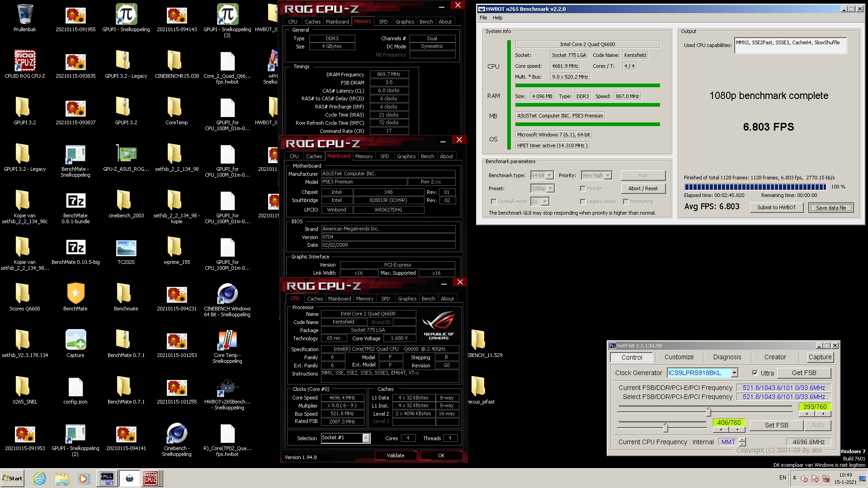Toggle the Ultra checkbox in SetFSB
The height and width of the screenshot is (488, 868).
coord(755,373)
